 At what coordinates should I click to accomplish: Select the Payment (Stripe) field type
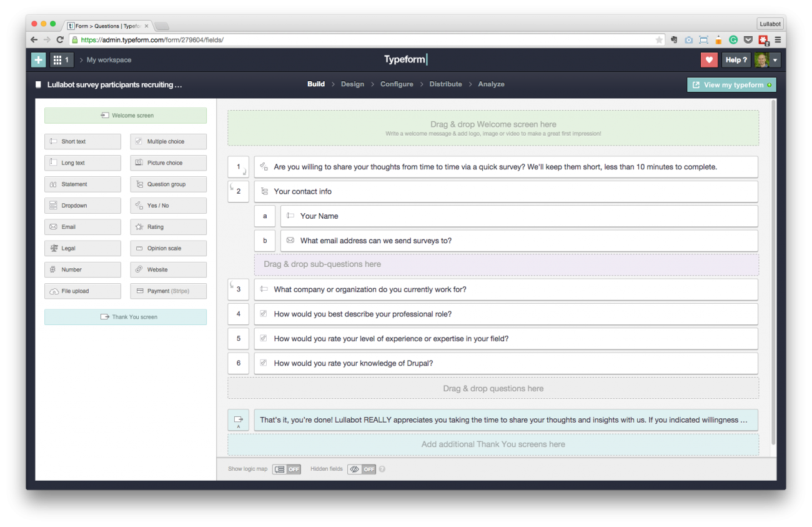(169, 291)
